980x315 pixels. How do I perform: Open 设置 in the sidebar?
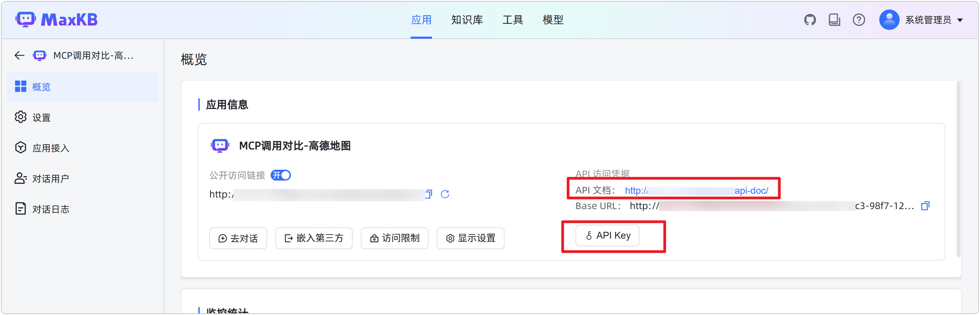[x=82, y=117]
